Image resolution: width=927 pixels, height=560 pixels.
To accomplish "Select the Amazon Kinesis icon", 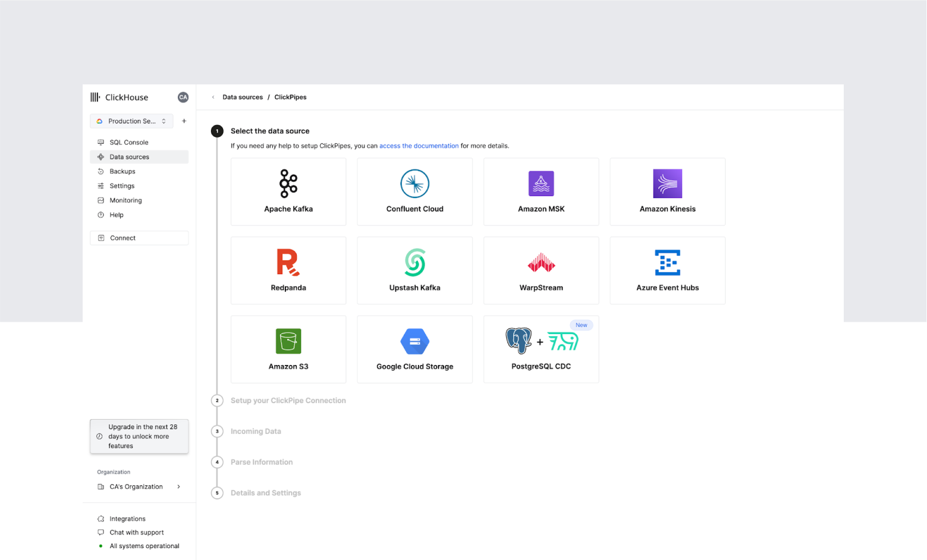I will click(667, 184).
